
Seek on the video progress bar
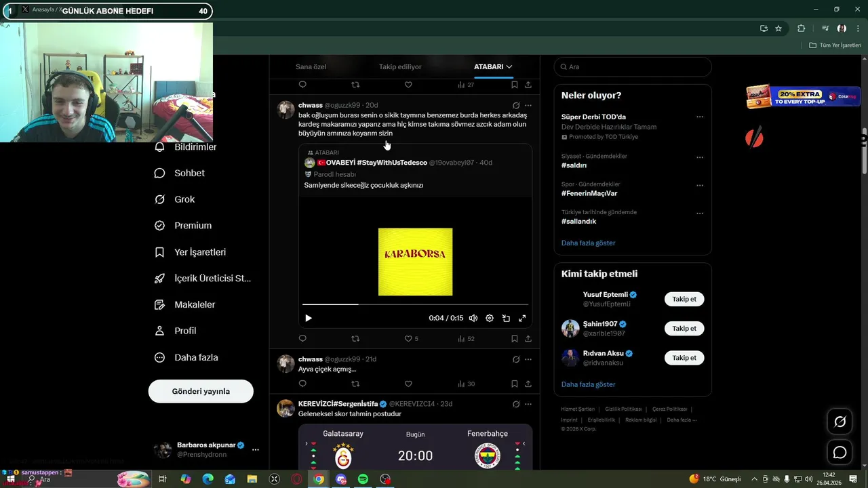(415, 304)
